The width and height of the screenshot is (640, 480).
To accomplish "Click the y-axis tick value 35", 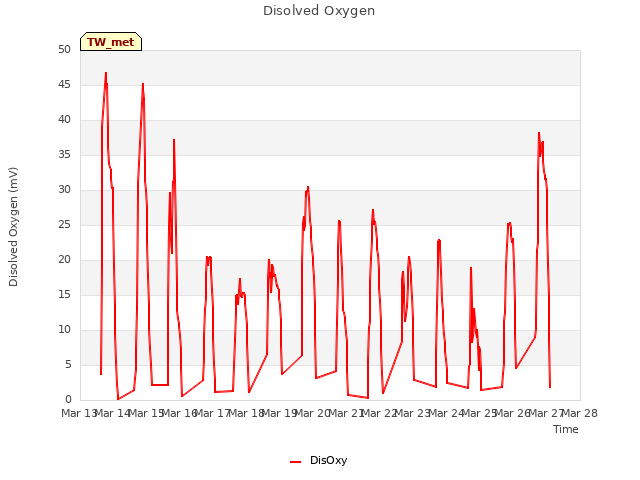I will pos(64,154).
